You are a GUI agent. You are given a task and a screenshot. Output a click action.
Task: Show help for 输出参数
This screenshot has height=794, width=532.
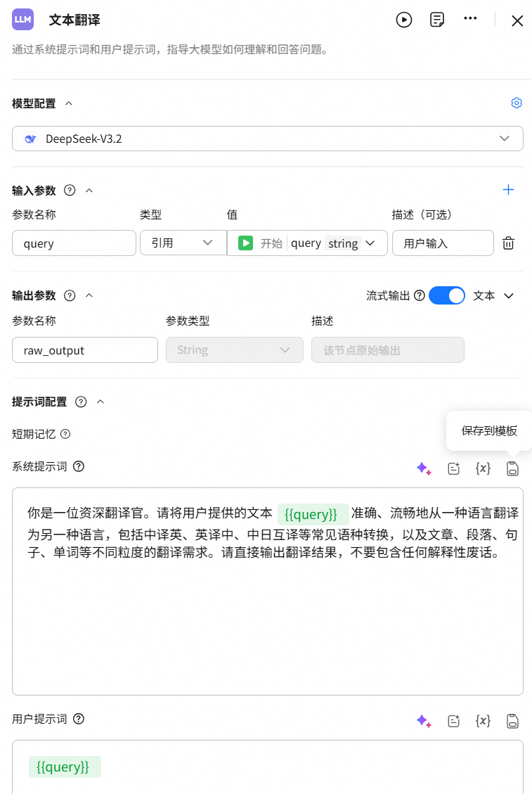coord(70,295)
